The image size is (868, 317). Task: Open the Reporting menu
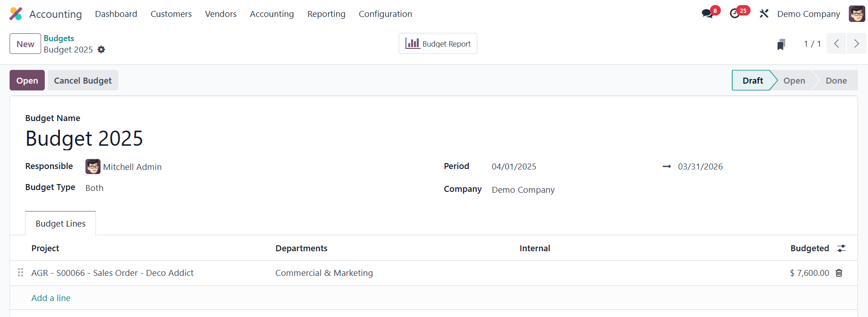(x=326, y=14)
